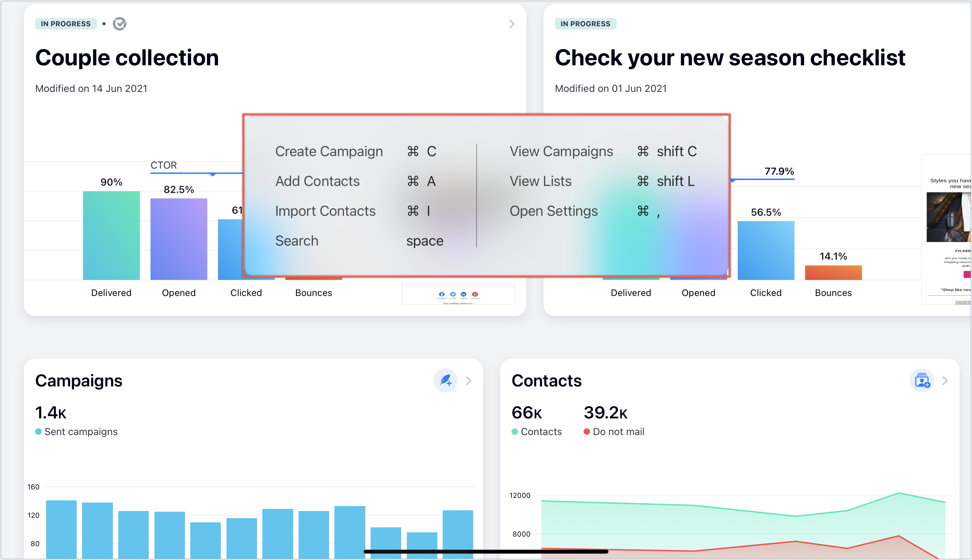Viewport: 972px width, 560px height.
Task: Click the Twitter icon in email preview
Action: pos(453,294)
